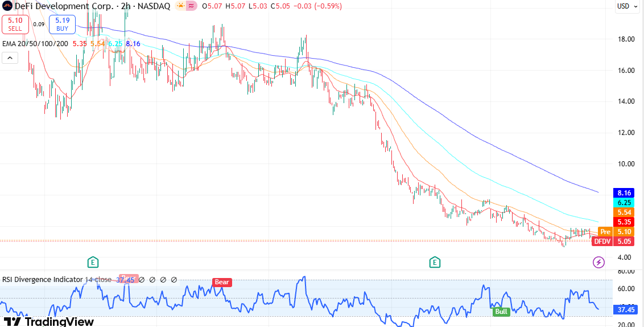Click the SELL 5.10 button
Viewport: 644px width, 327px height.
pos(15,24)
